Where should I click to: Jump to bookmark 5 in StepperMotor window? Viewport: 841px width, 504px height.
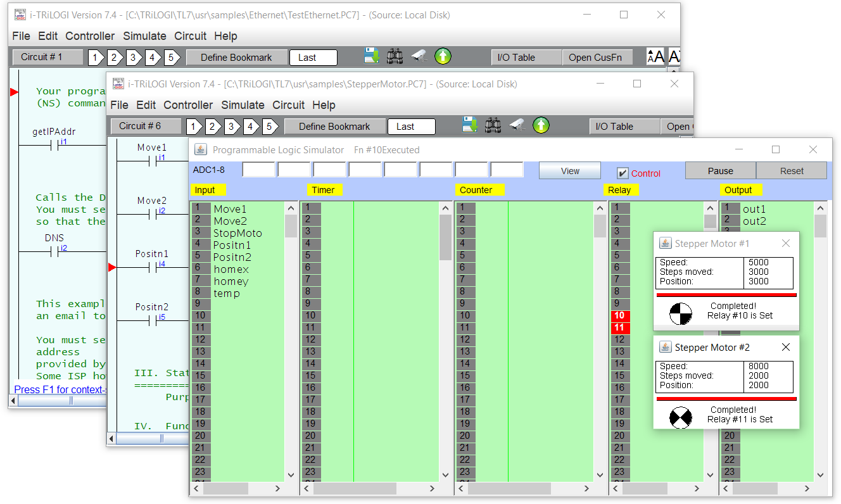tap(269, 127)
